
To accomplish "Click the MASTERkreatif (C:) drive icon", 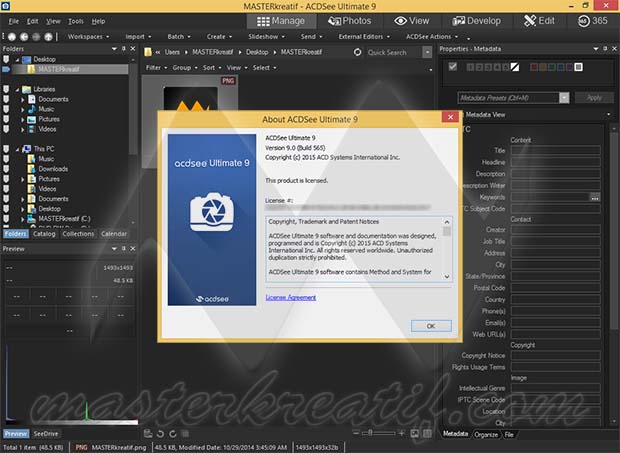I will pos(32,219).
